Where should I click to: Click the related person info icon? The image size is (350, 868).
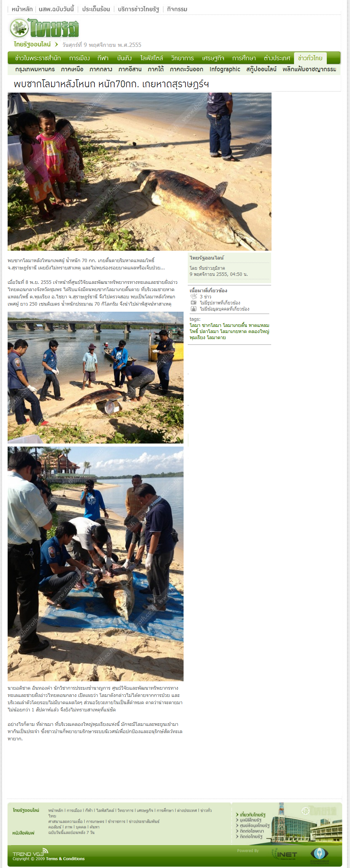(x=194, y=309)
